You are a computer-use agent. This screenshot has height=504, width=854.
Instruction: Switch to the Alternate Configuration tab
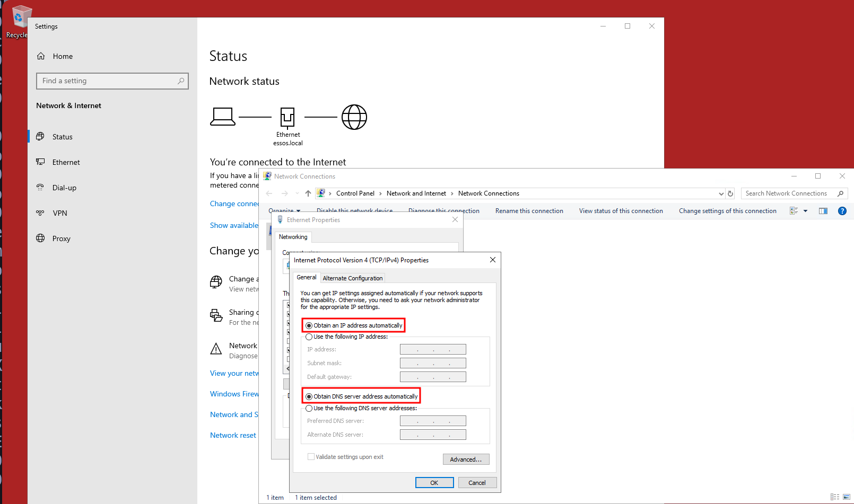click(352, 278)
